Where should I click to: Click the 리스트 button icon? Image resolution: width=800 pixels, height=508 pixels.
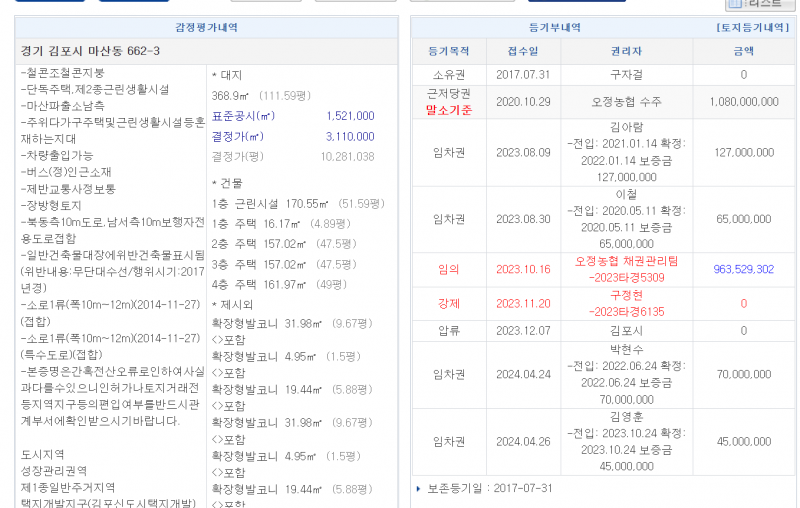coord(735,4)
